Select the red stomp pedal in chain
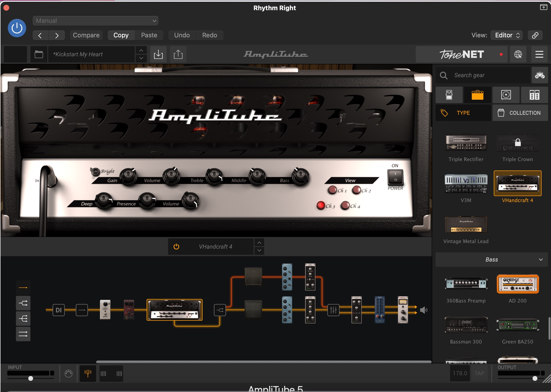This screenshot has width=551, height=392. click(x=129, y=310)
